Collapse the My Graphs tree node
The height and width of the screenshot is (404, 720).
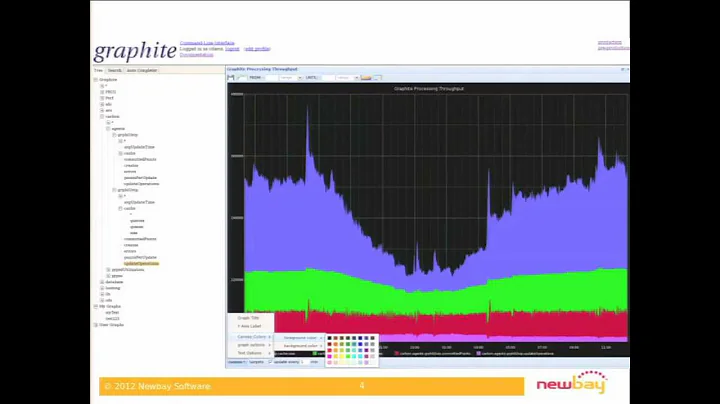(x=96, y=306)
